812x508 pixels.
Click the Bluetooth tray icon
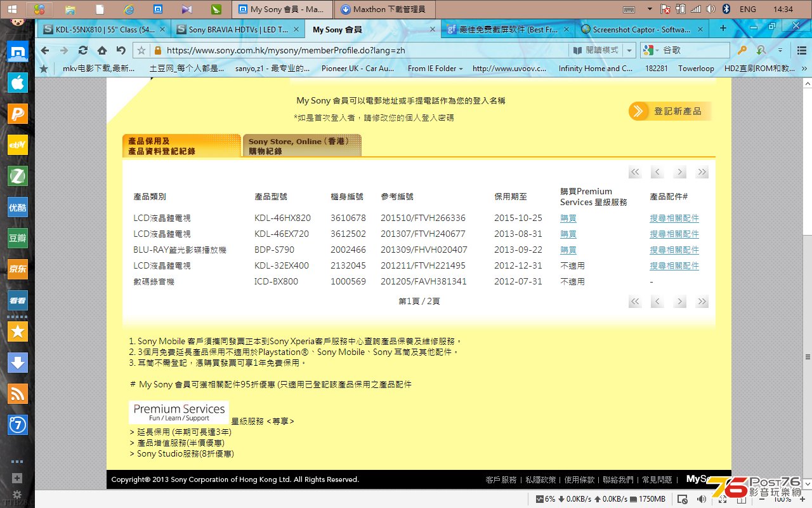pyautogui.click(x=726, y=10)
